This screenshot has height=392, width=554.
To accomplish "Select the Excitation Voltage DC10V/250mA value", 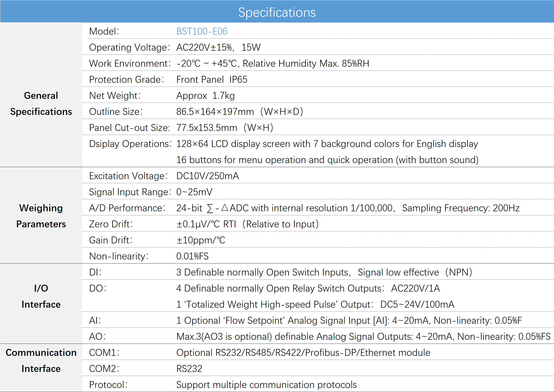I will point(207,176).
